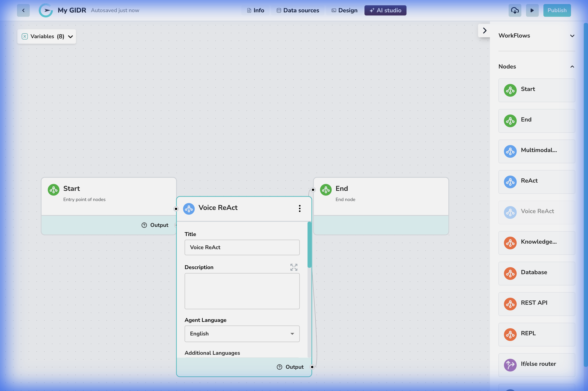Open the Voice ReAct node options menu

point(300,208)
